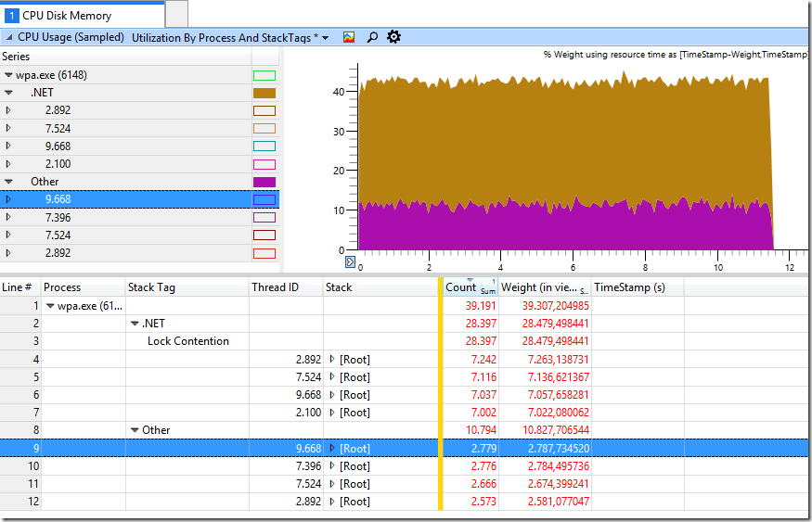This screenshot has width=812, height=522.
Task: Click the Thread ID column header
Action: tap(287, 287)
